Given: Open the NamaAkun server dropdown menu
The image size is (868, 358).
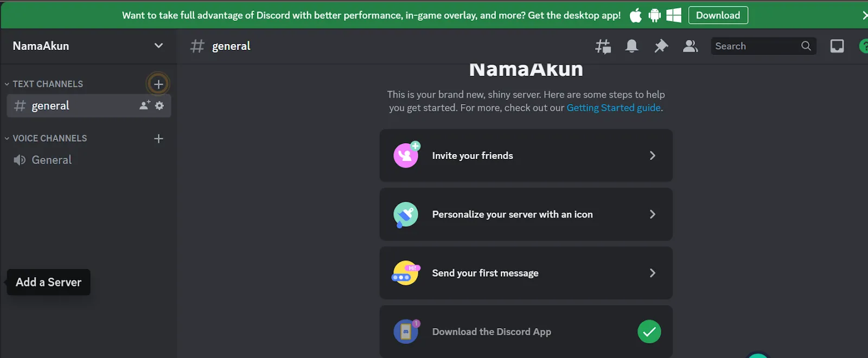Looking at the screenshot, I should click(x=158, y=46).
